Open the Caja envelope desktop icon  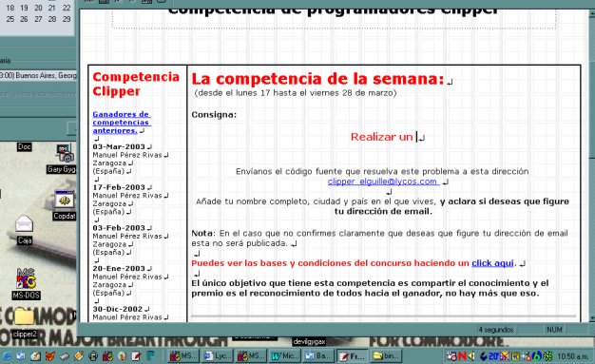(x=25, y=228)
